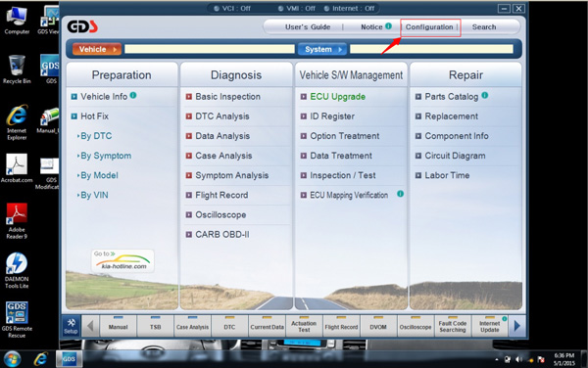The image size is (588, 368).
Task: Expand Hot Fix By VIN
Action: (x=93, y=195)
